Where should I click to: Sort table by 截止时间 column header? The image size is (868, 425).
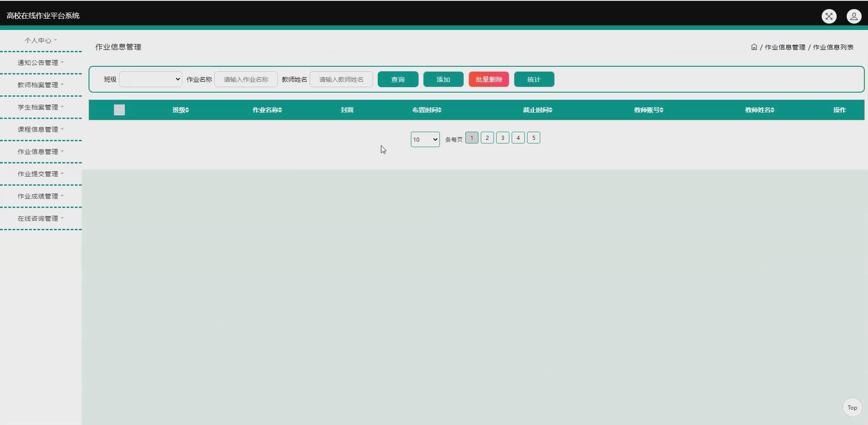(x=538, y=110)
